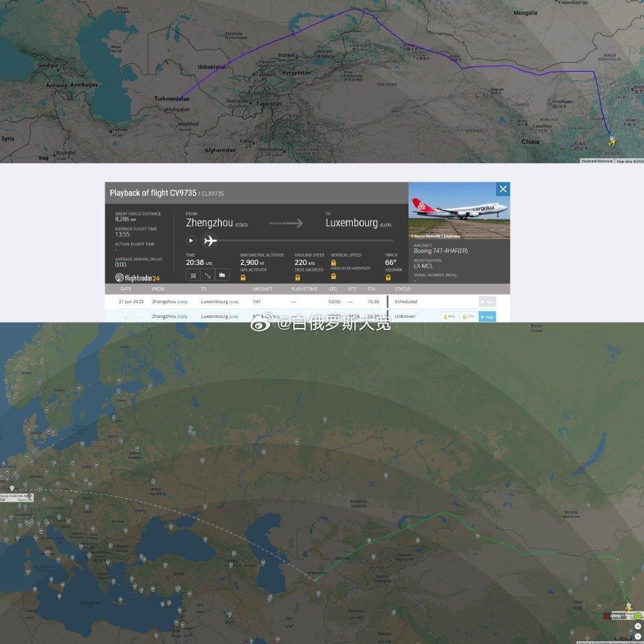Image resolution: width=644 pixels, height=644 pixels.
Task: Click the Boeing 747-4HAF(ER) aircraft type
Action: coord(441,250)
